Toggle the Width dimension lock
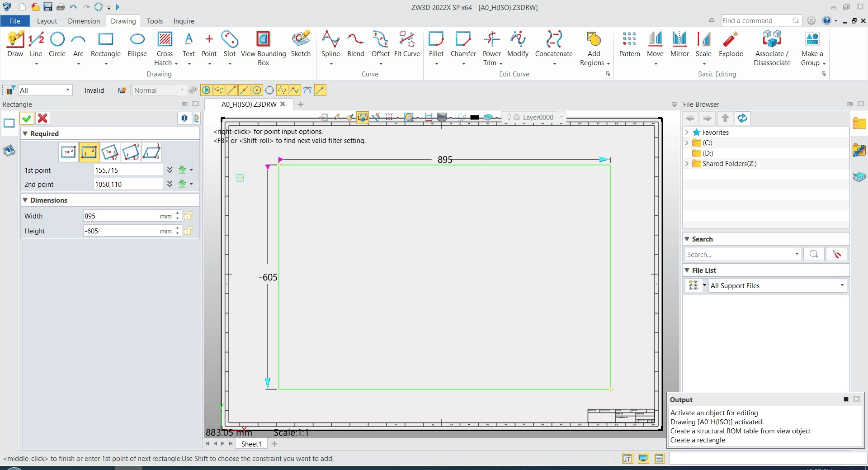The width and height of the screenshot is (868, 470). pyautogui.click(x=189, y=216)
